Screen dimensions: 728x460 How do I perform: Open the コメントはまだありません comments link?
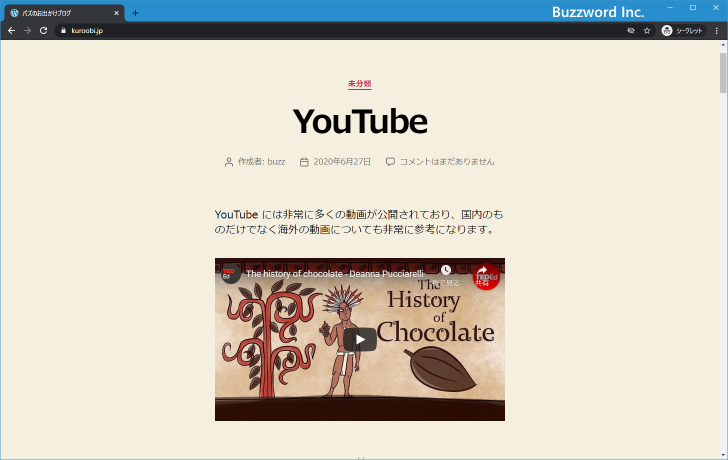[447, 162]
